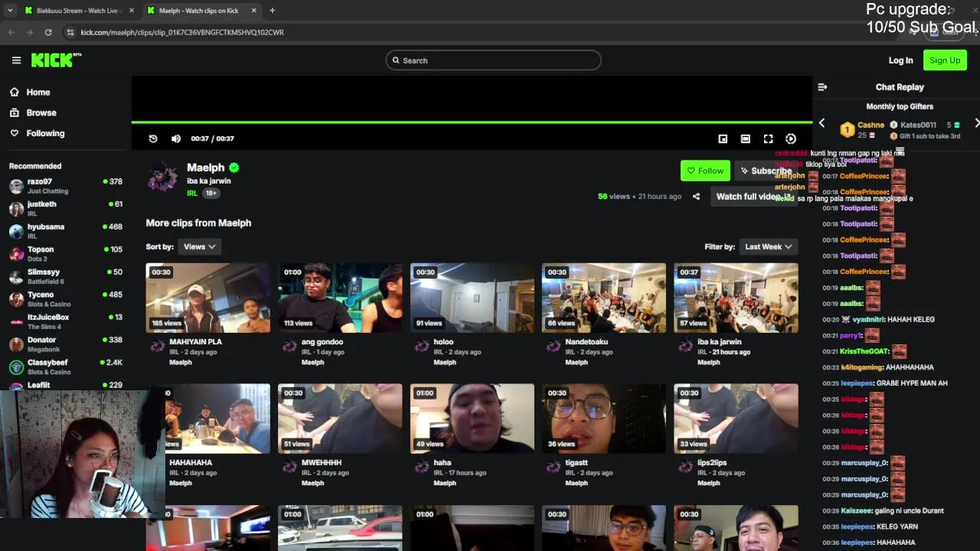Open the iba ka jarwin clip thumbnail
The image size is (980, 551).
(736, 298)
